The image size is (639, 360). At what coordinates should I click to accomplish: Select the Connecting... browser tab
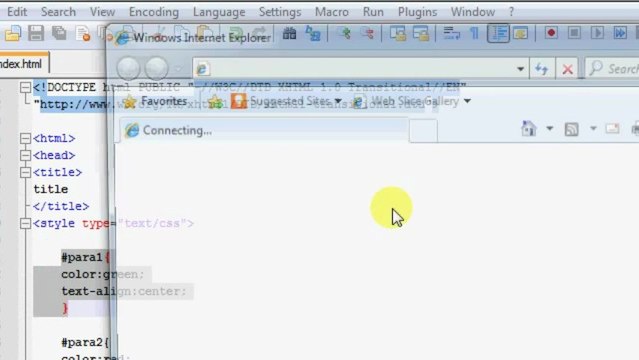[264, 130]
